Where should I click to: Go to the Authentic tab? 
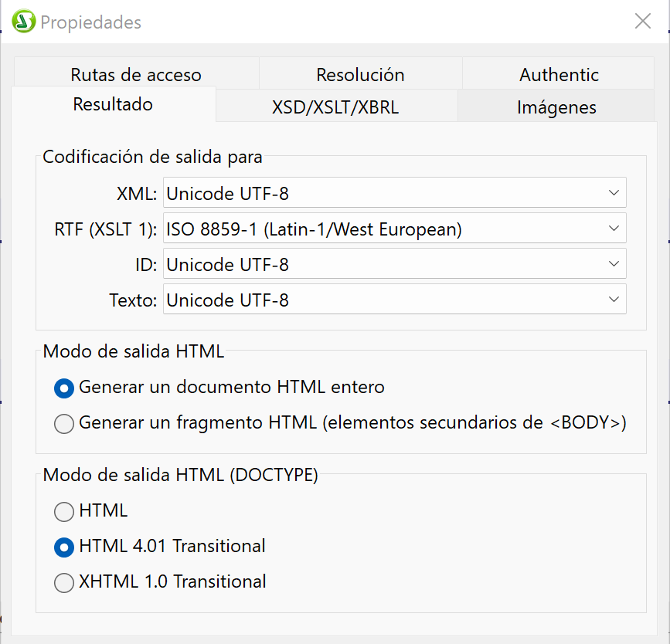[559, 75]
